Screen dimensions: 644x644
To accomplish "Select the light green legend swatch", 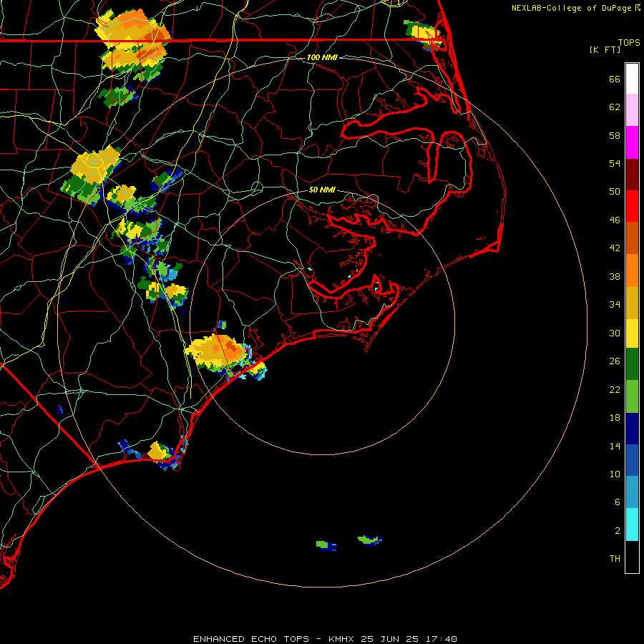I will pos(632,396).
